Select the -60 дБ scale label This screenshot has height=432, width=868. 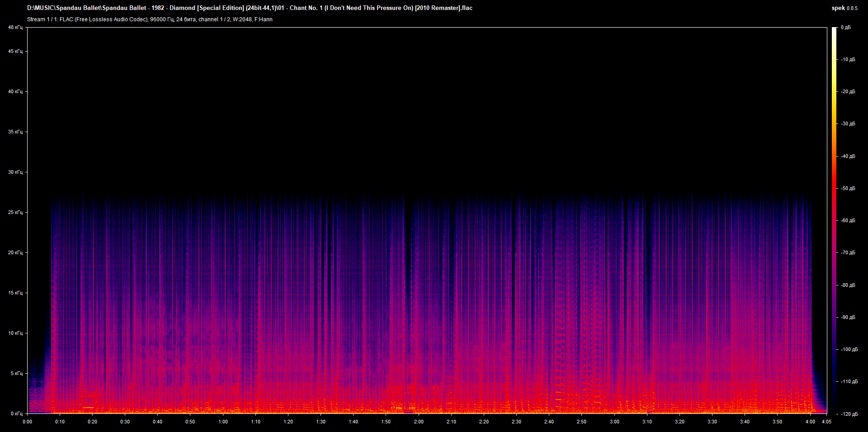tap(848, 221)
